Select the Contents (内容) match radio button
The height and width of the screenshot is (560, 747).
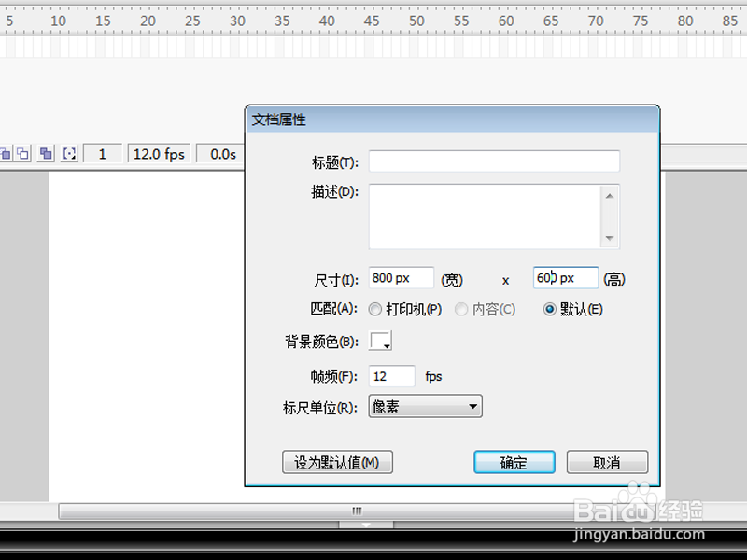tap(461, 310)
